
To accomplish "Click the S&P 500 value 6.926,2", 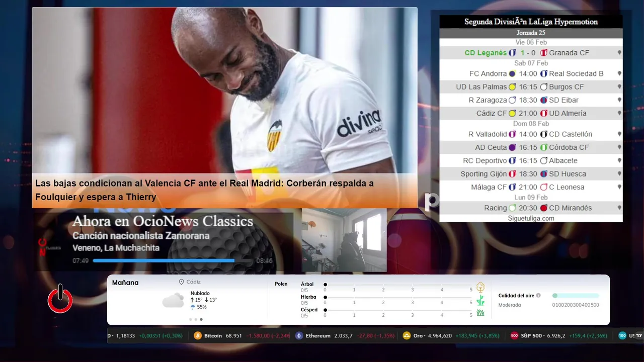I will point(555,336).
